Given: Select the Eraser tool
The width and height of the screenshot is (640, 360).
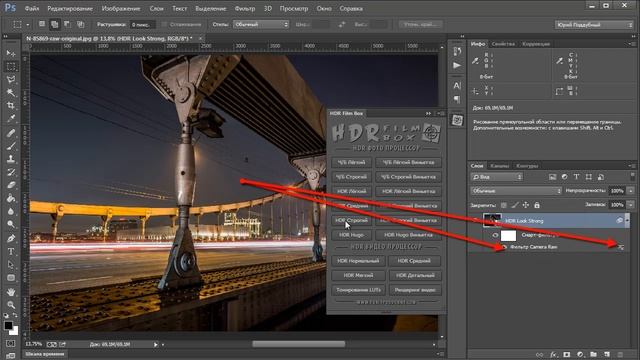Looking at the screenshot, I should pos(11,185).
